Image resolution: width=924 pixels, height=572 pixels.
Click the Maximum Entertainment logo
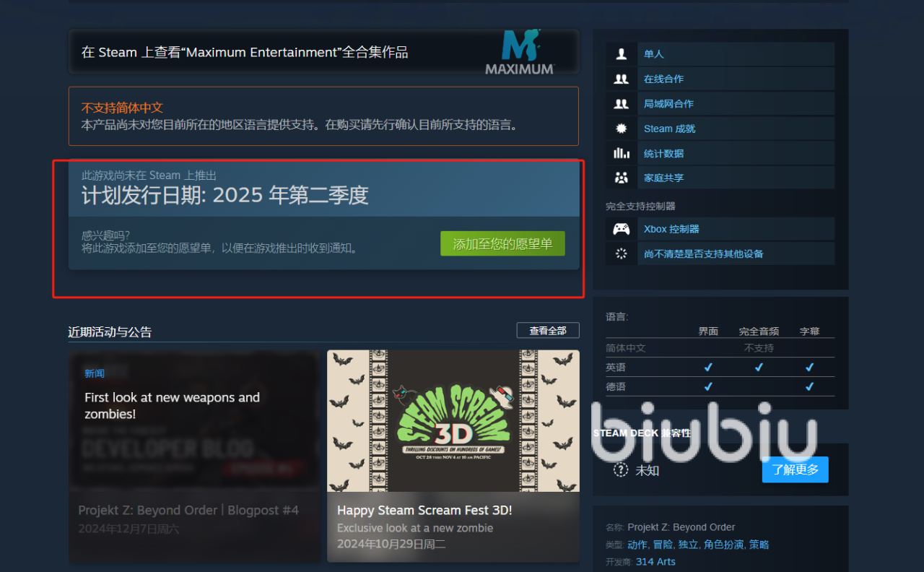[520, 52]
